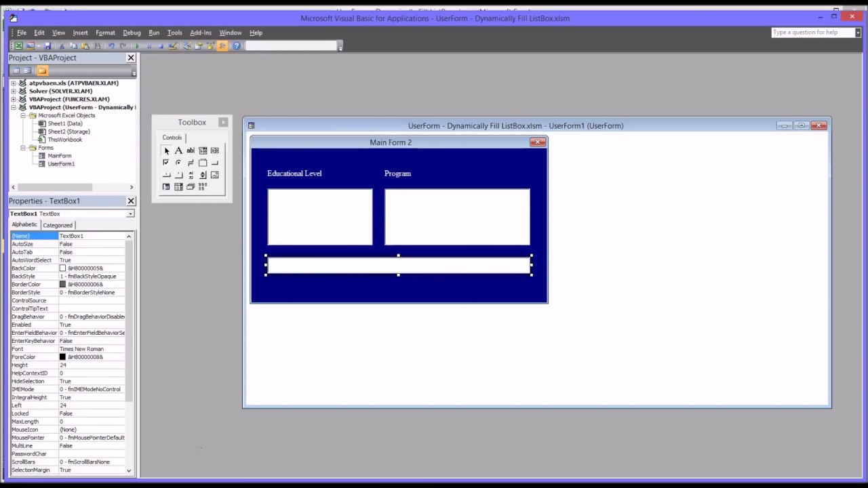The height and width of the screenshot is (488, 868).
Task: Open Object Browser toolbar icon
Action: pyautogui.click(x=211, y=46)
